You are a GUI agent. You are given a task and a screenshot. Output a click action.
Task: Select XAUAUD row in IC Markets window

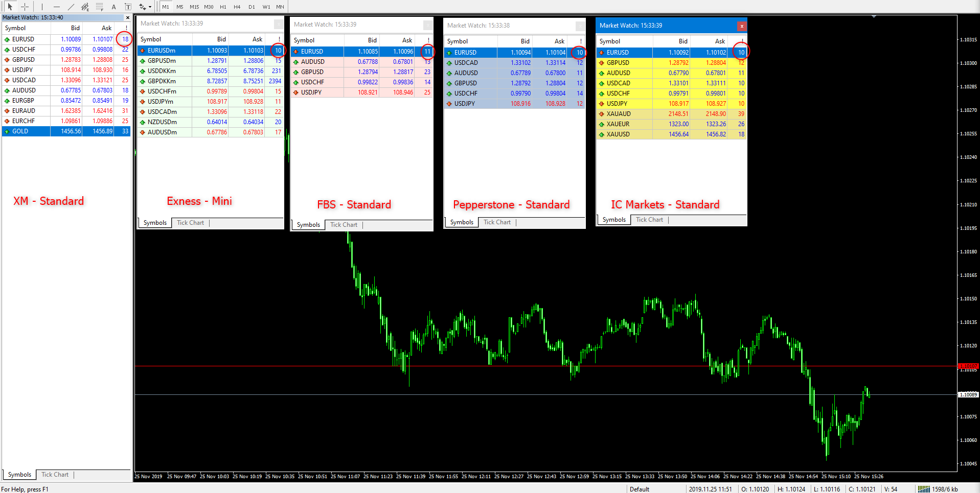coord(672,114)
